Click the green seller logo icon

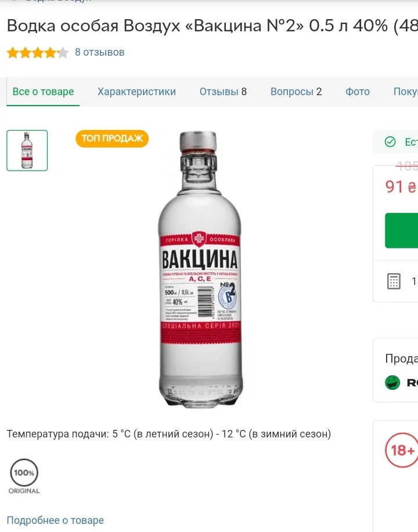pos(393,382)
